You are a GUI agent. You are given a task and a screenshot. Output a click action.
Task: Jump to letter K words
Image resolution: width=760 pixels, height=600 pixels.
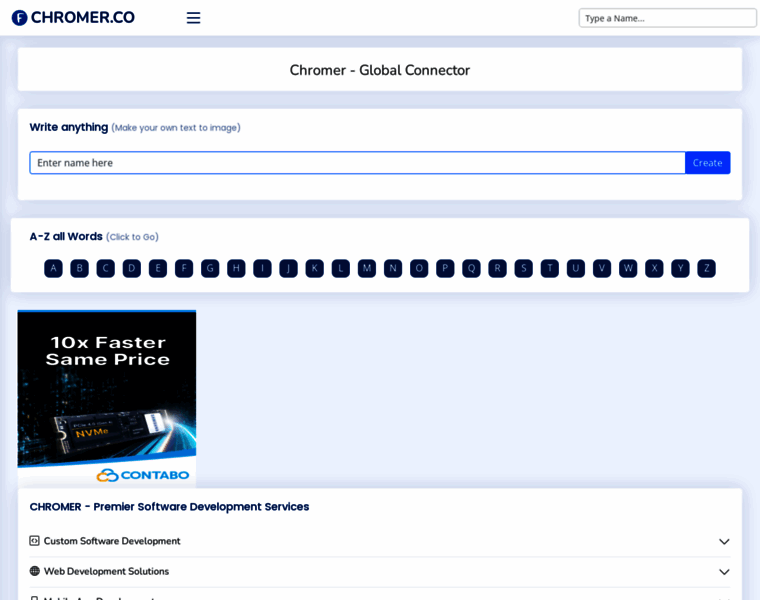315,268
